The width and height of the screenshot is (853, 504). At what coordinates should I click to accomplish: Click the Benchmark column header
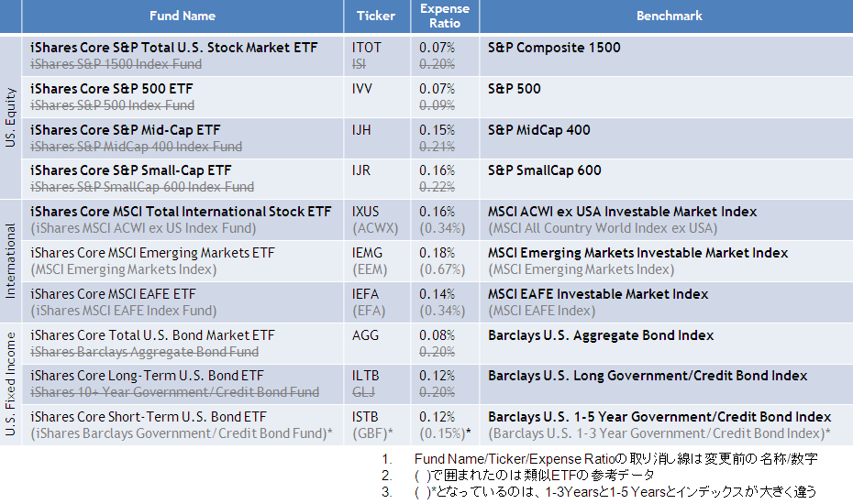(x=669, y=16)
